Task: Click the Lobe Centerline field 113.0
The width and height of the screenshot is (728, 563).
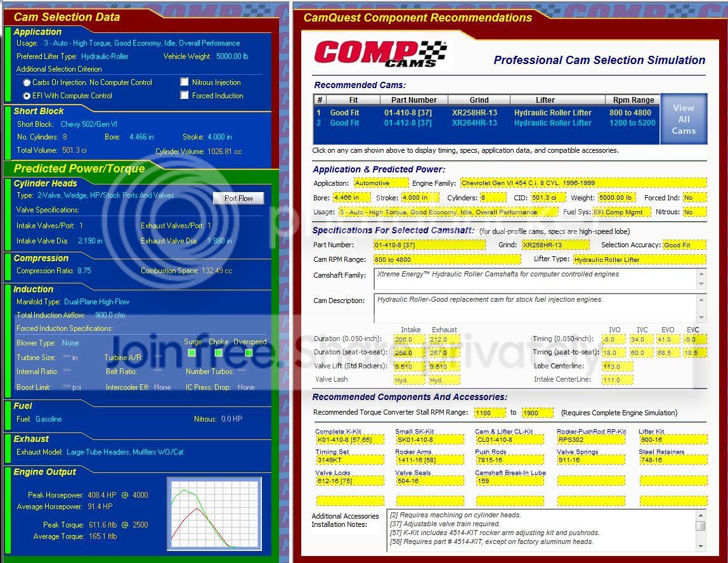Action: (x=618, y=366)
